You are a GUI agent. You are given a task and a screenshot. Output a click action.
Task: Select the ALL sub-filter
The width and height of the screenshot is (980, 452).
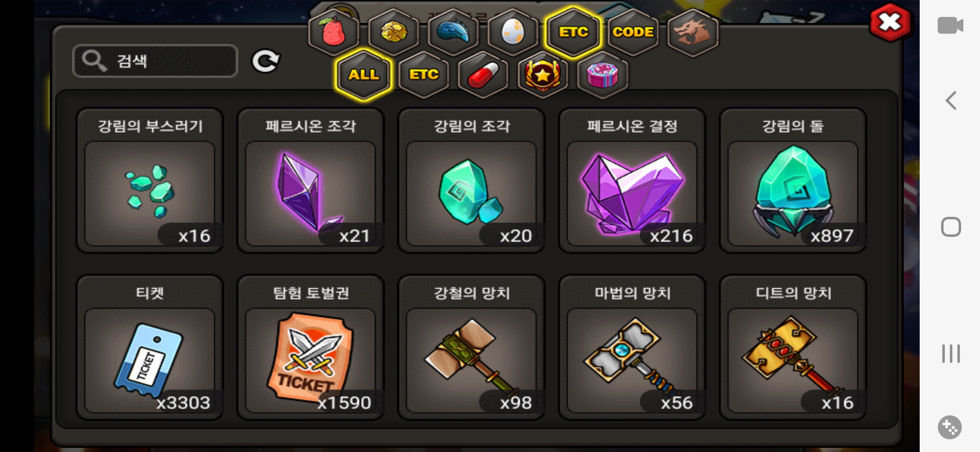(364, 75)
